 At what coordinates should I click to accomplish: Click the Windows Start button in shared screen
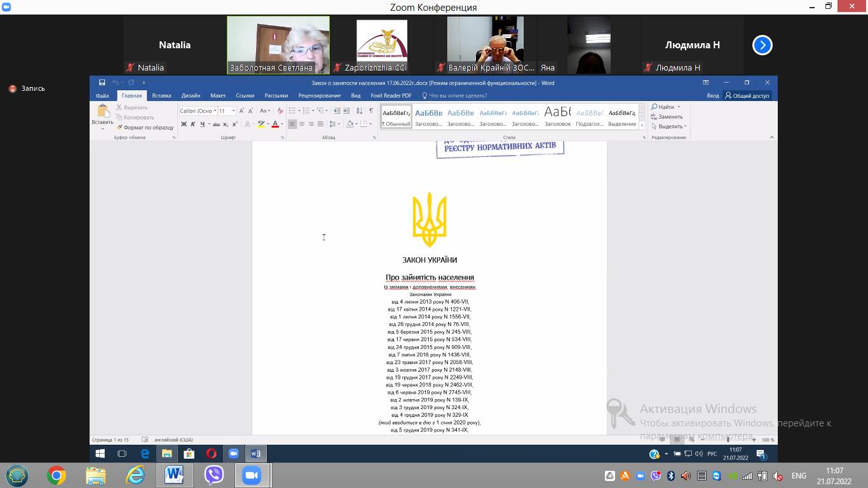(100, 454)
